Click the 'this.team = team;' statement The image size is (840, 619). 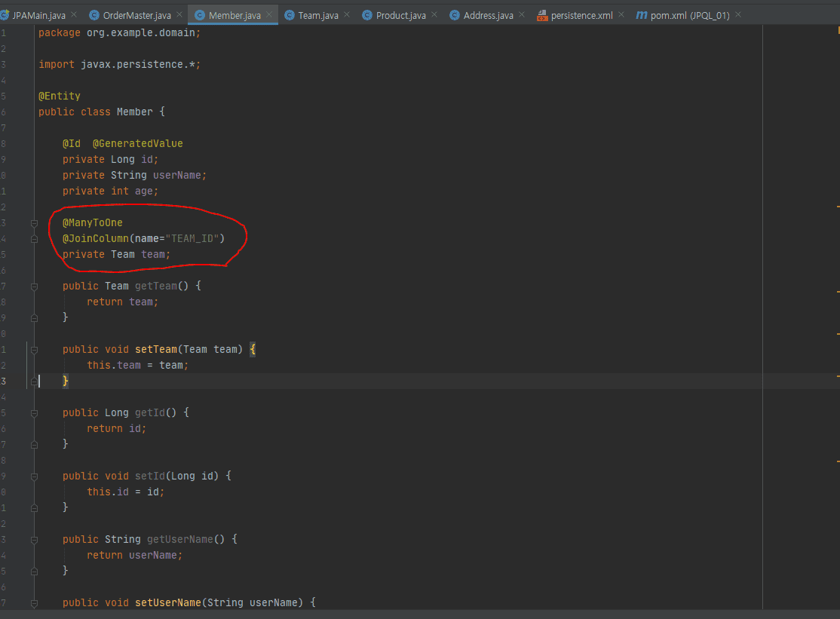coord(138,365)
